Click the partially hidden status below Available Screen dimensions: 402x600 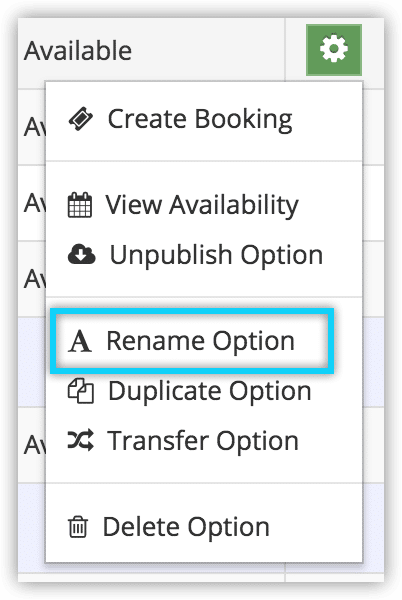pyautogui.click(x=34, y=127)
